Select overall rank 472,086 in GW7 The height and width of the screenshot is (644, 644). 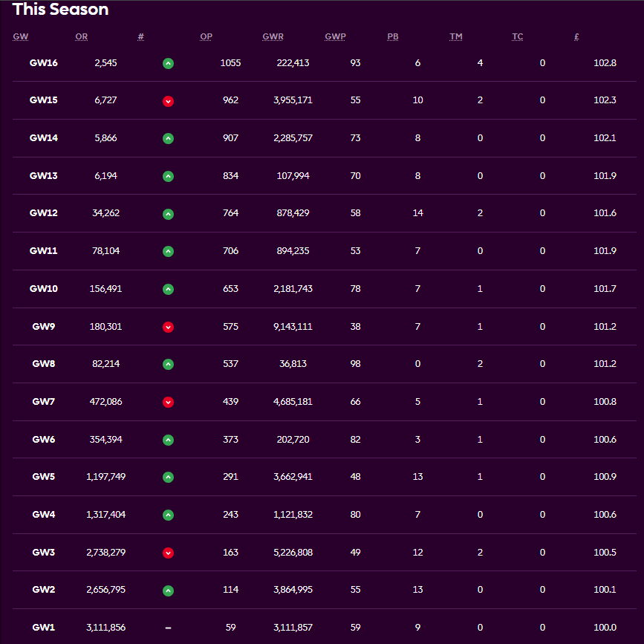[x=105, y=402]
